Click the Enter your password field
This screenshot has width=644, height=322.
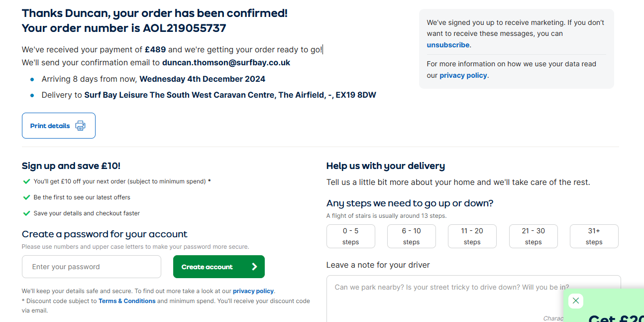(x=92, y=267)
